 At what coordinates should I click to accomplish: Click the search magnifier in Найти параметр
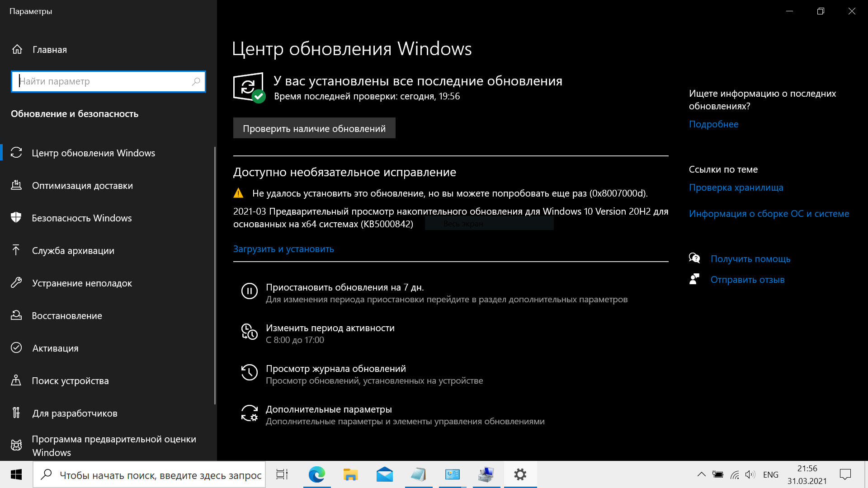point(196,81)
